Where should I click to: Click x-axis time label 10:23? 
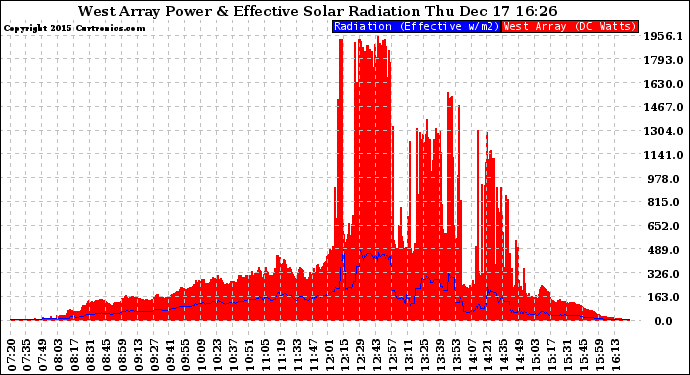(x=218, y=355)
